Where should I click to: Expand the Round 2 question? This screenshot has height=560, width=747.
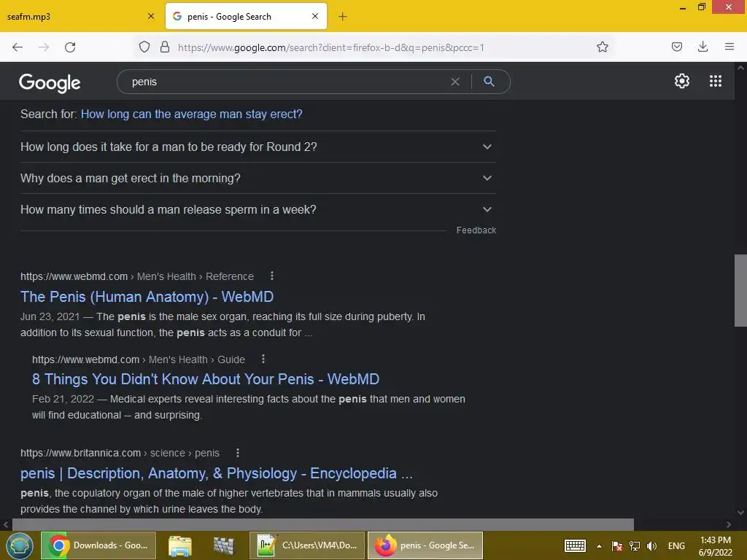[x=258, y=147]
